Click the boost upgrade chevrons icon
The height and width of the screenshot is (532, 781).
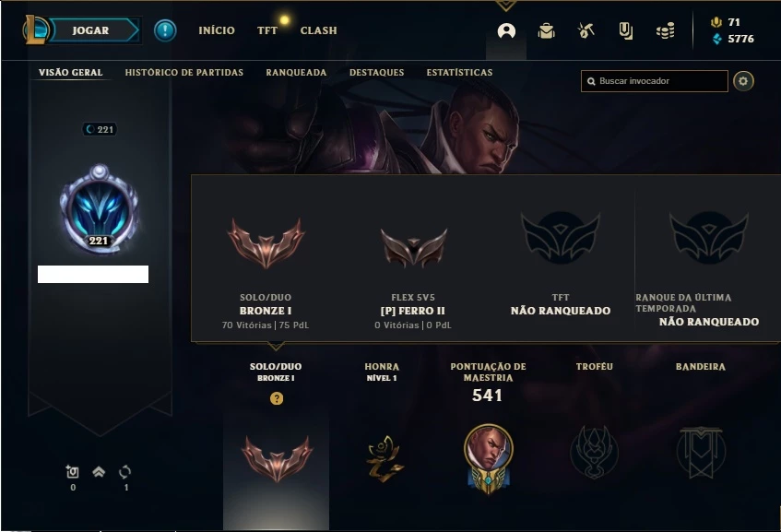pos(99,471)
